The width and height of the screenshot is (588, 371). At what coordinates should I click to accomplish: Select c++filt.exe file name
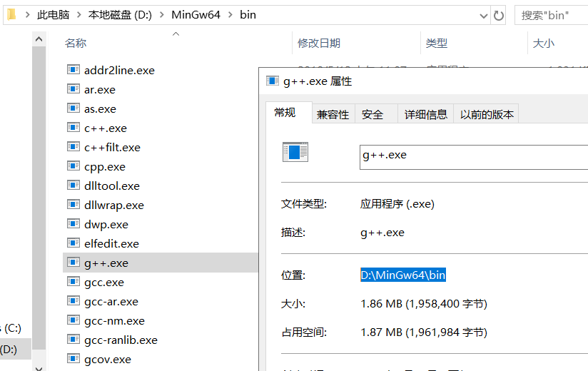(112, 148)
